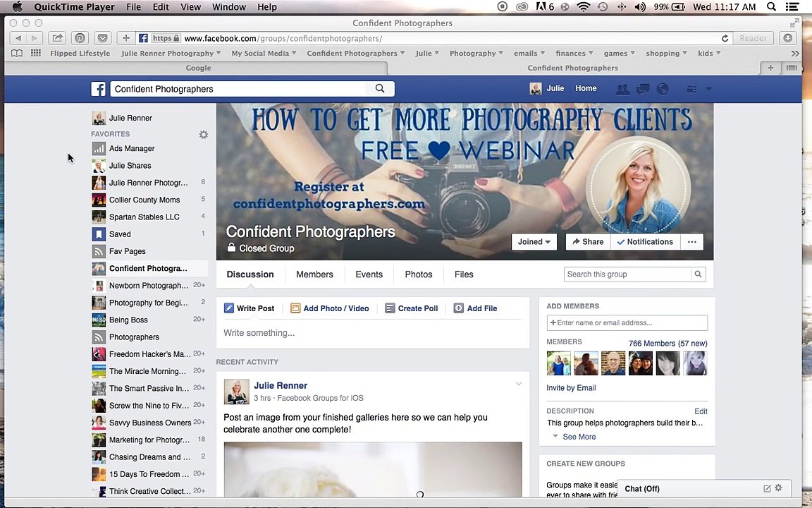Click the search magnifier in Facebook bar
The height and width of the screenshot is (508, 812).
(x=380, y=89)
